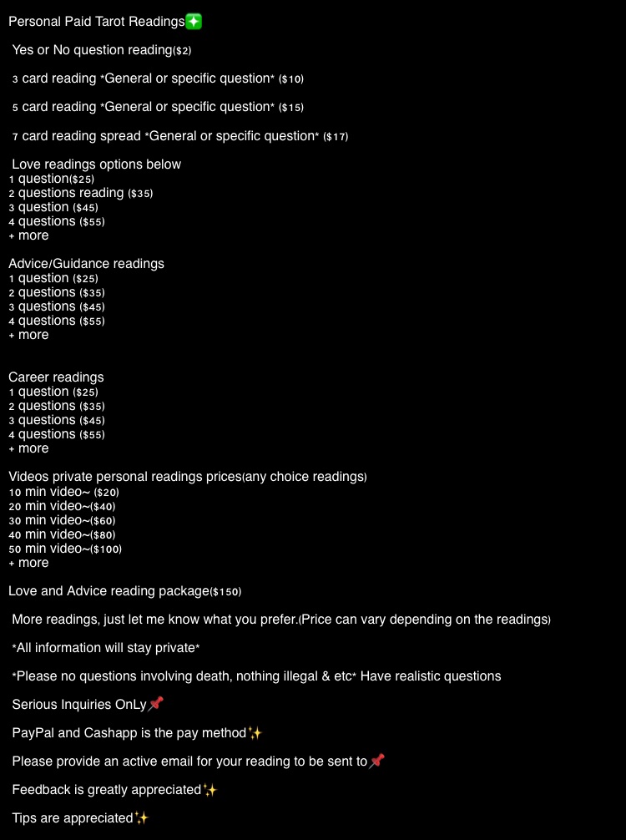Image resolution: width=626 pixels, height=840 pixels.
Task: Click the 7 card reading spread ($17) line
Action: tap(180, 136)
